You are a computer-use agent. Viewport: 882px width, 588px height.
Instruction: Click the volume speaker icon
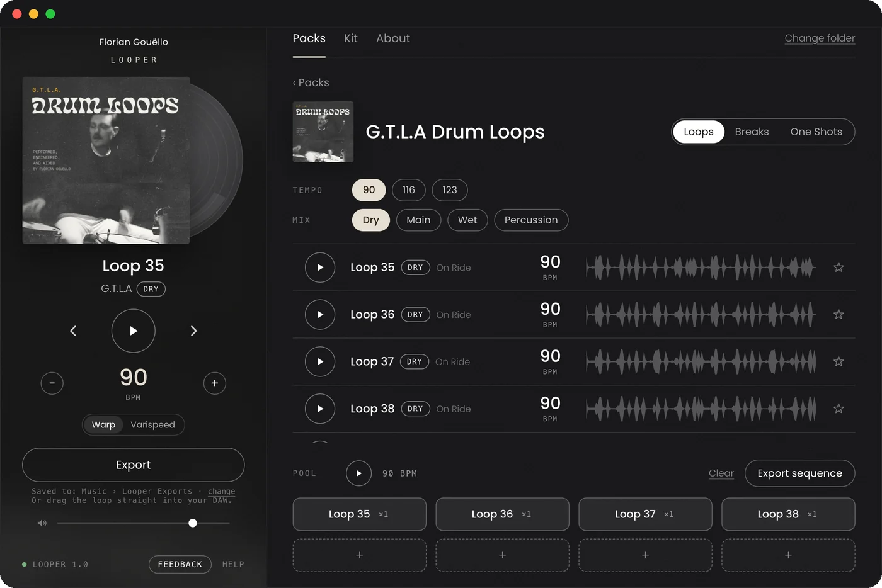pos(42,523)
